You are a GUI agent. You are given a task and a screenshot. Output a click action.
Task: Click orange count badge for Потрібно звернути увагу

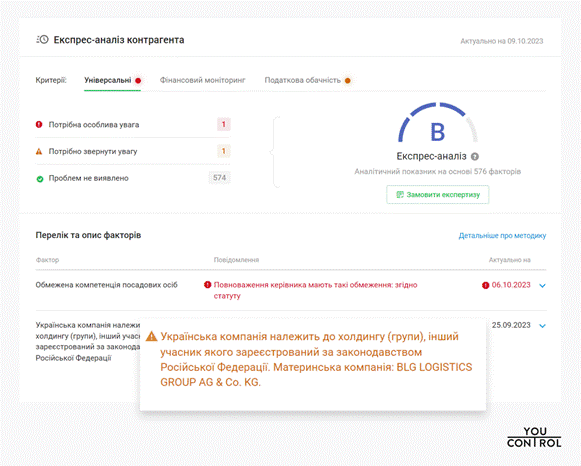pyautogui.click(x=224, y=151)
